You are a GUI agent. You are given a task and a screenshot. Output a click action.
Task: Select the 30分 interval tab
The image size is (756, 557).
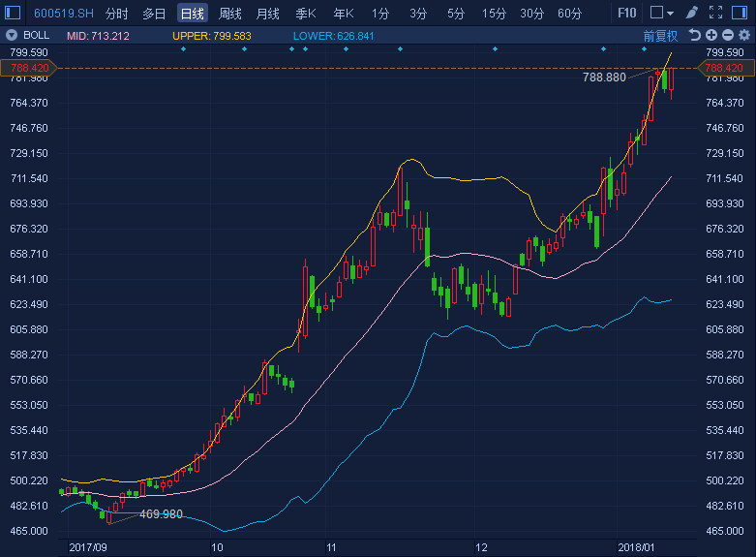(531, 14)
